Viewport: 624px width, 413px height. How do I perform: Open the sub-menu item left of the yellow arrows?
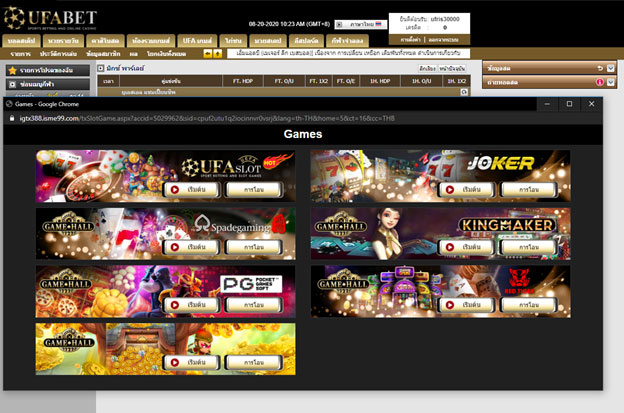tap(166, 54)
